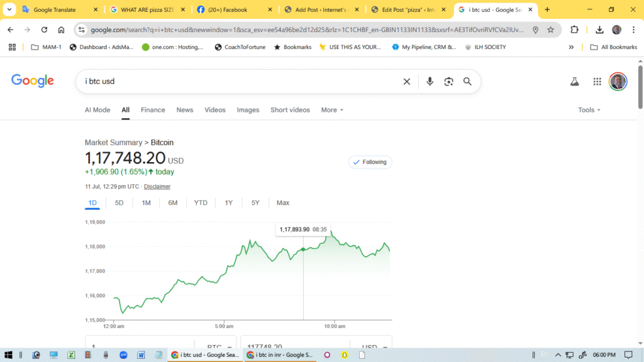
Task: Expand the tab search dropdown arrow
Action: [x=9, y=9]
